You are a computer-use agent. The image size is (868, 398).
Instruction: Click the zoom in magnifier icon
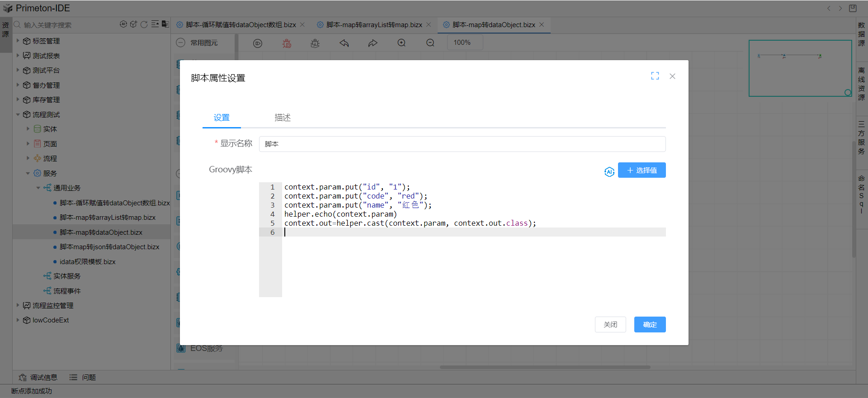401,43
